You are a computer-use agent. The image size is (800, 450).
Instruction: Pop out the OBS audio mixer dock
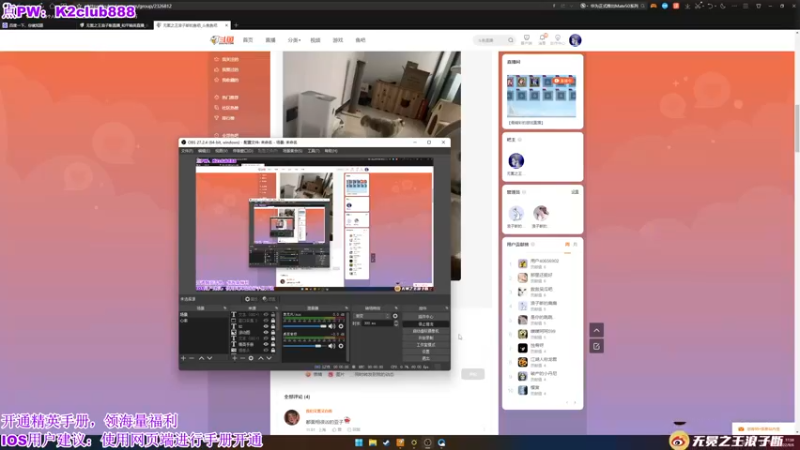[x=346, y=308]
